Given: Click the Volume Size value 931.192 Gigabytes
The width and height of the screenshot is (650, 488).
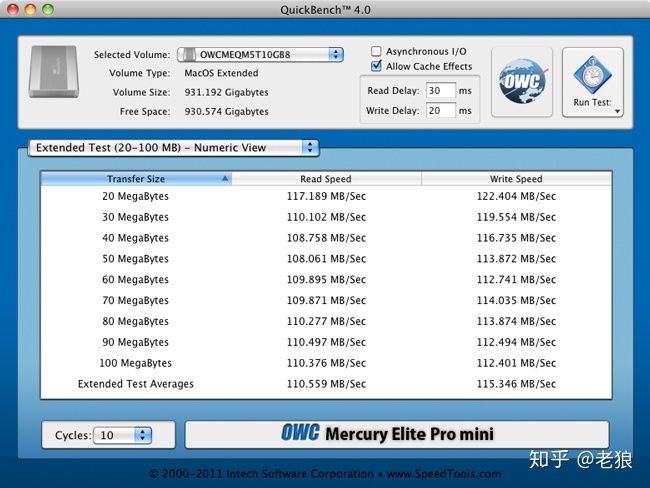Looking at the screenshot, I should coord(226,92).
